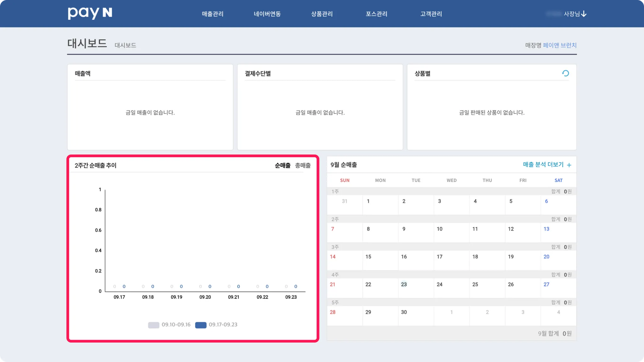Refresh the 상품별 panel

[x=565, y=74]
